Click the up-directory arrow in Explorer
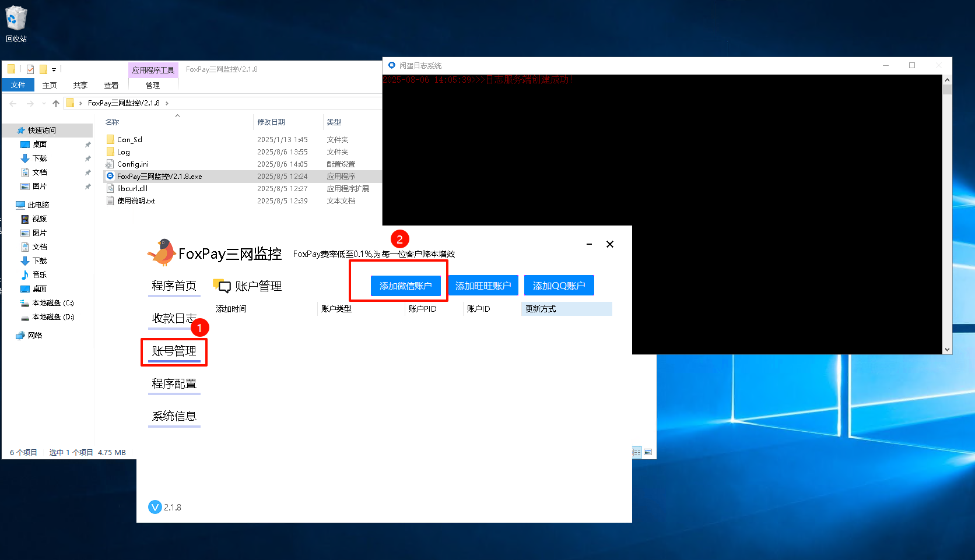 56,103
